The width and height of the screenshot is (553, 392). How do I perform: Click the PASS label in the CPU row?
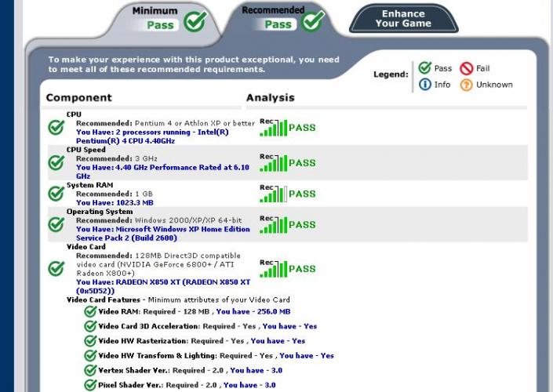pyautogui.click(x=302, y=128)
